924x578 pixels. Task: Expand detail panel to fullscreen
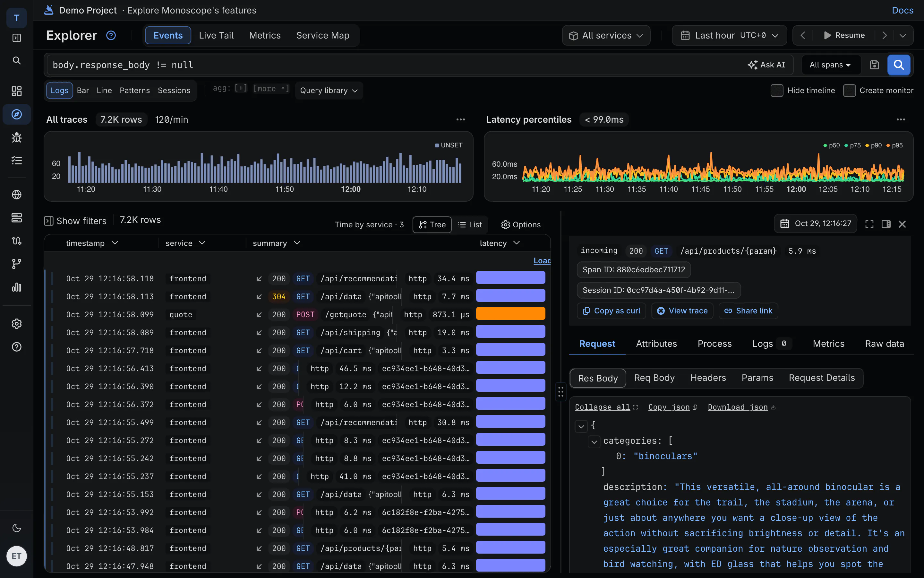point(869,224)
